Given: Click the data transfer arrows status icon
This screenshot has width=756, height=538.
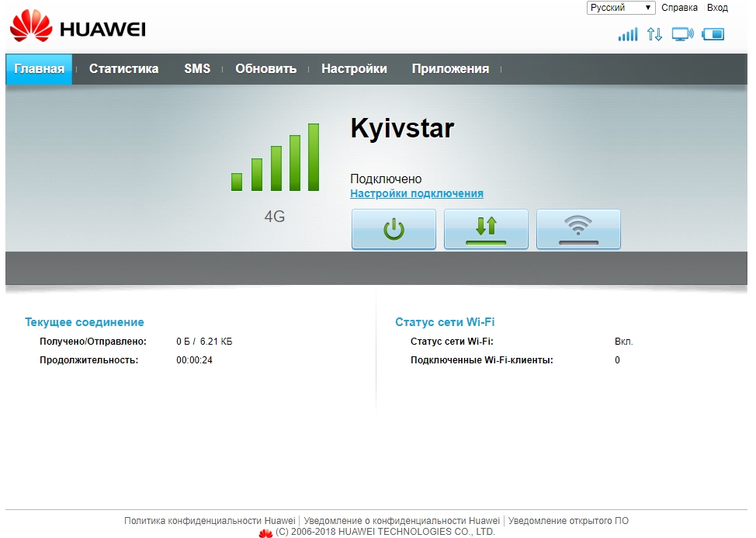Looking at the screenshot, I should (654, 34).
